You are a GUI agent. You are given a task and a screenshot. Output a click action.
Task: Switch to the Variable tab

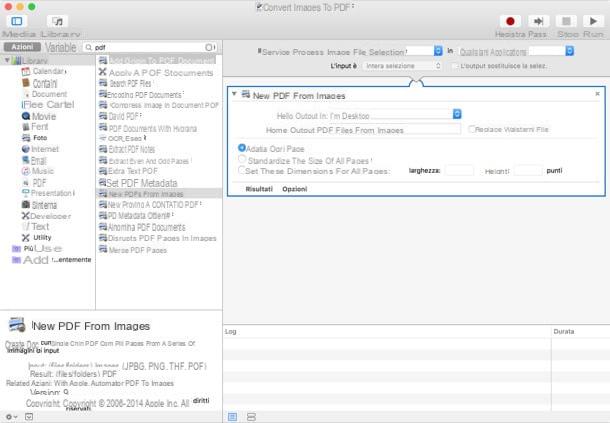point(61,47)
